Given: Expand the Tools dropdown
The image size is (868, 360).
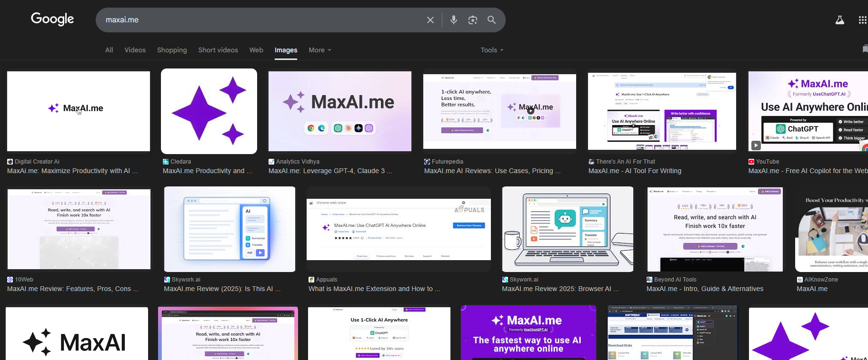Looking at the screenshot, I should pos(492,50).
